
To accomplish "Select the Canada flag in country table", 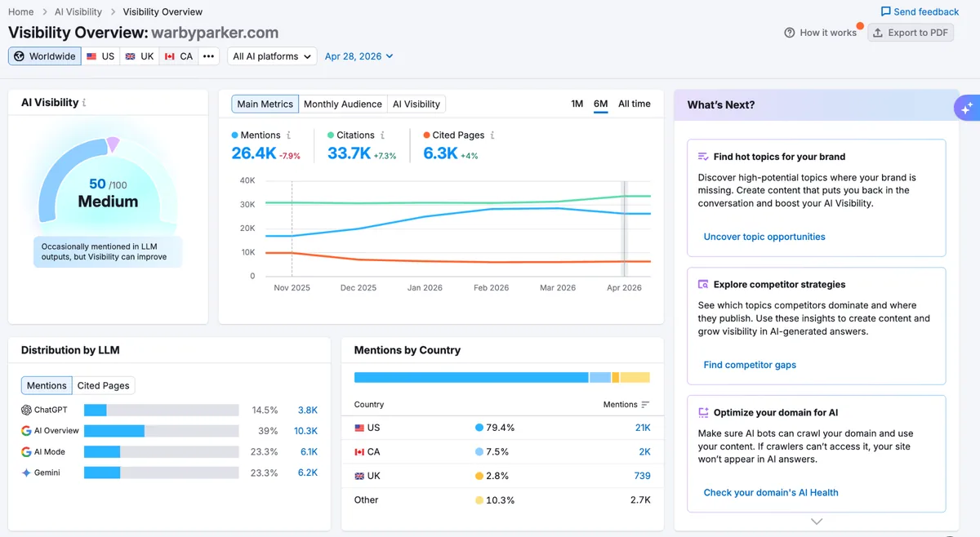I will click(360, 452).
